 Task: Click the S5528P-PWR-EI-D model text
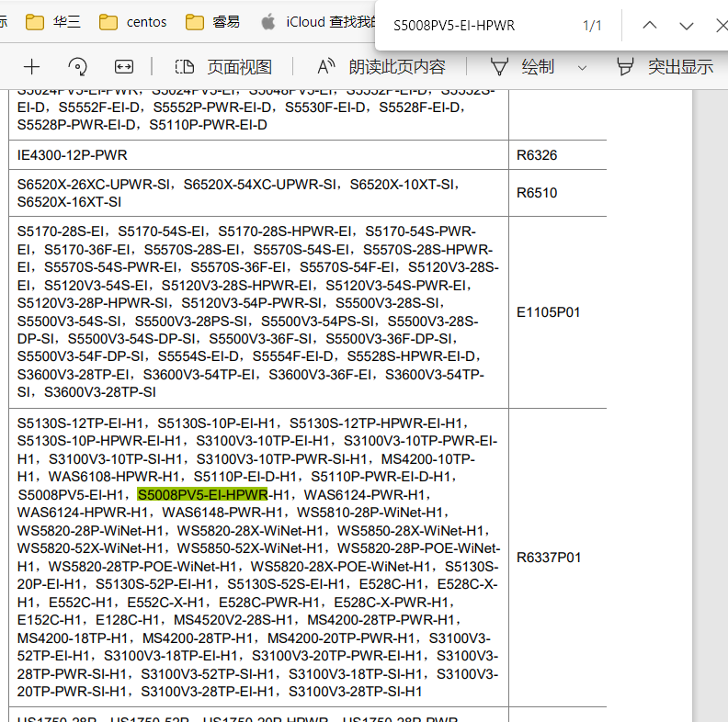click(x=76, y=125)
